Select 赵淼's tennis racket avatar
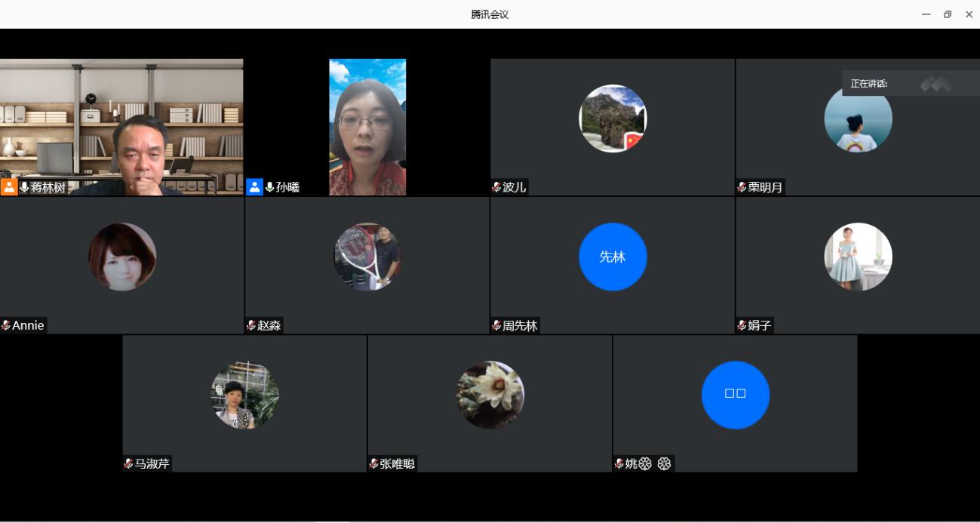The height and width of the screenshot is (523, 980). (367, 257)
